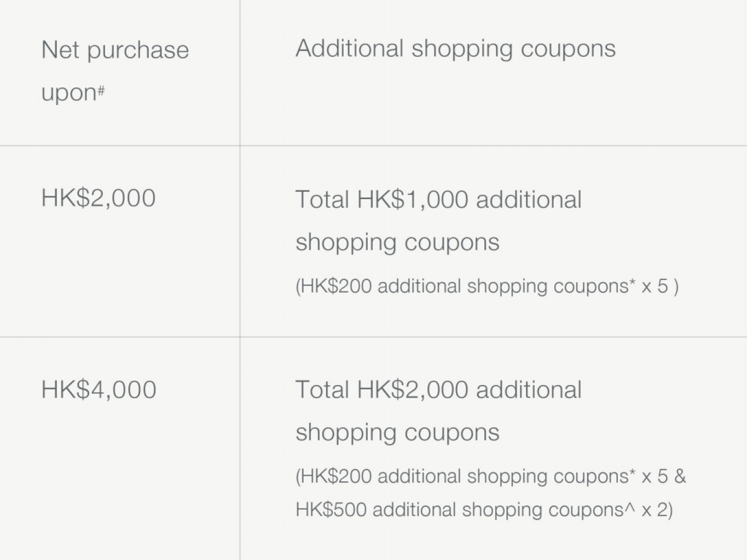747x560 pixels.
Task: Click the "Total HK$1,000 additional" text line
Action: (438, 200)
